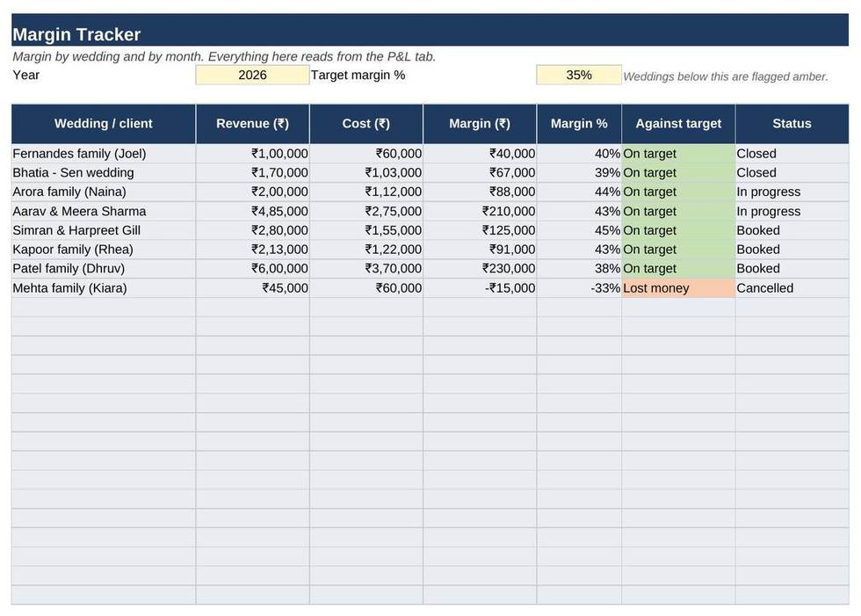The width and height of the screenshot is (861, 616).
Task: Select cost cell ₹1,22,000
Action: (366, 250)
